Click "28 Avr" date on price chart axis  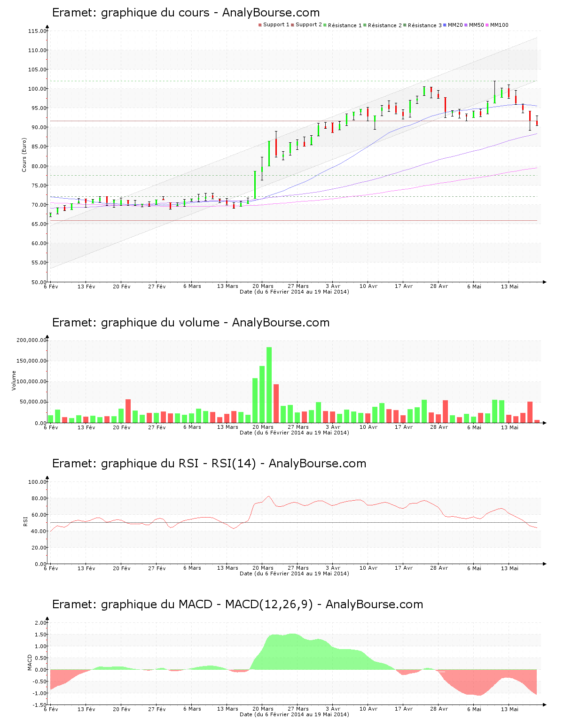point(439,287)
